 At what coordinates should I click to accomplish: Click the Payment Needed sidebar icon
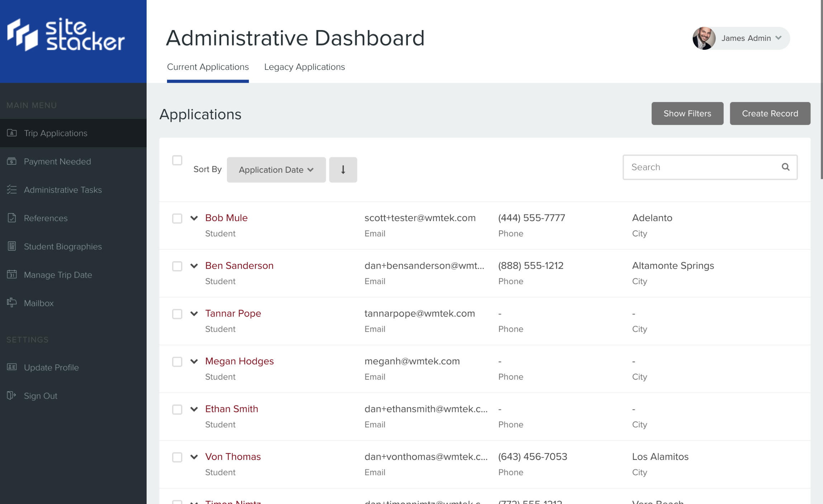click(x=12, y=161)
